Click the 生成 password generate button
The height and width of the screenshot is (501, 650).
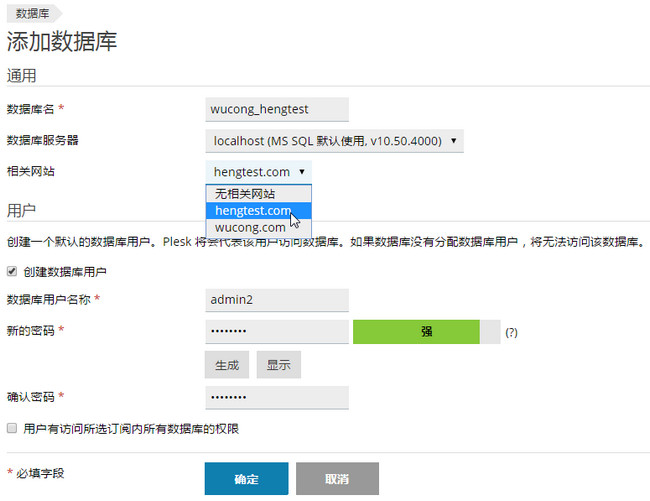click(x=227, y=365)
